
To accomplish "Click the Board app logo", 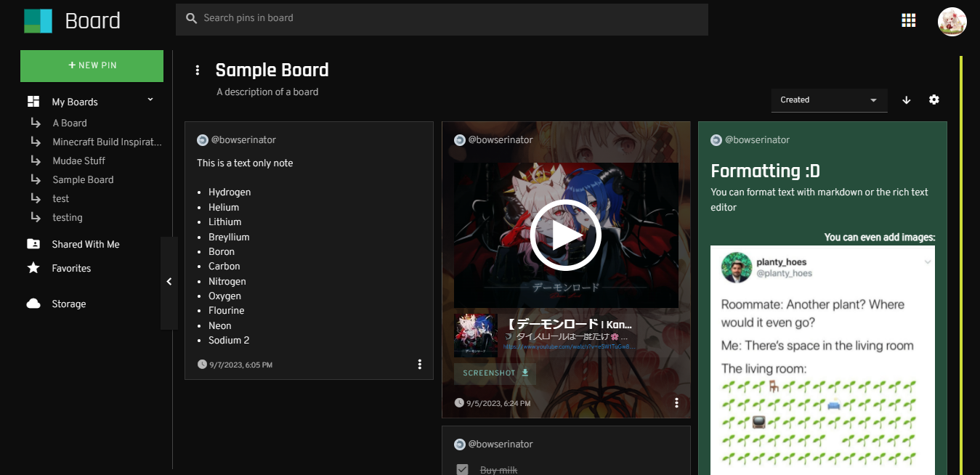I will (x=38, y=20).
